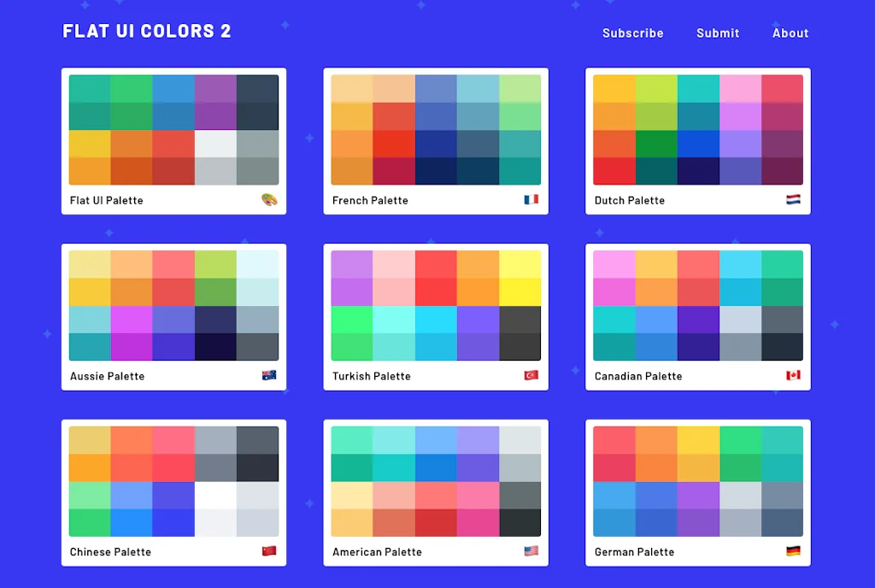
Task: Click the German flag icon
Action: [x=794, y=551]
